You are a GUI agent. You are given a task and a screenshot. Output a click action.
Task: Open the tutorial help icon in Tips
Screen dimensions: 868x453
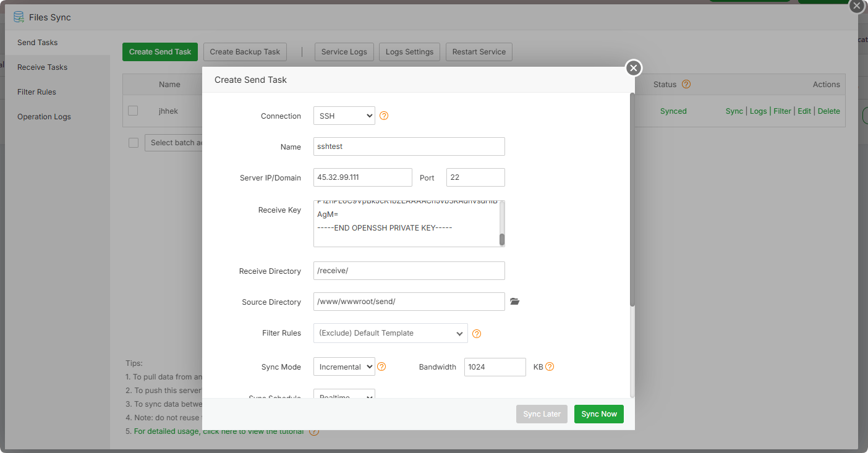point(314,431)
